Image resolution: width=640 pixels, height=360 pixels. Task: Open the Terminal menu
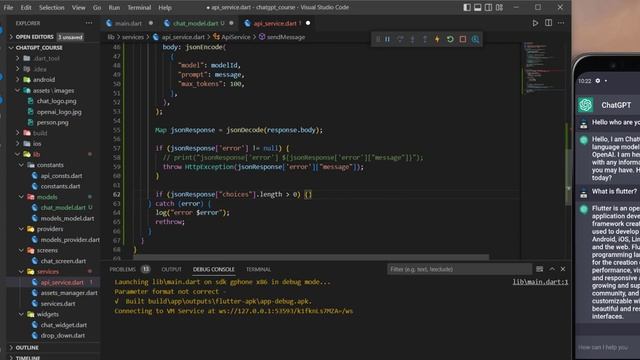tap(139, 7)
